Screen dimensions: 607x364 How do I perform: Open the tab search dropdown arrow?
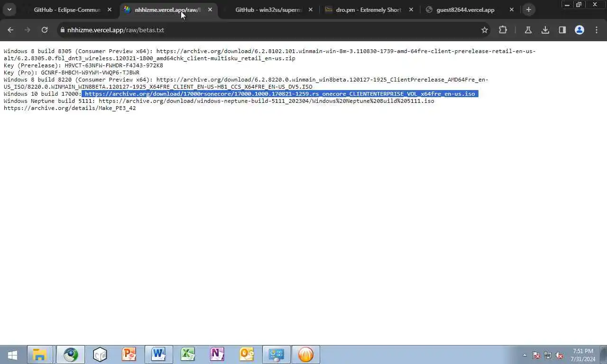9,9
